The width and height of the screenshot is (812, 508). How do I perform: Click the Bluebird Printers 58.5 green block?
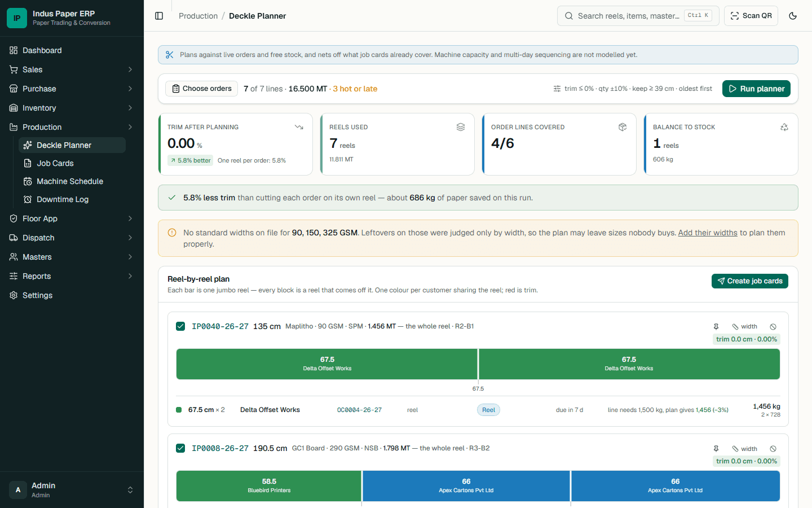pyautogui.click(x=269, y=486)
